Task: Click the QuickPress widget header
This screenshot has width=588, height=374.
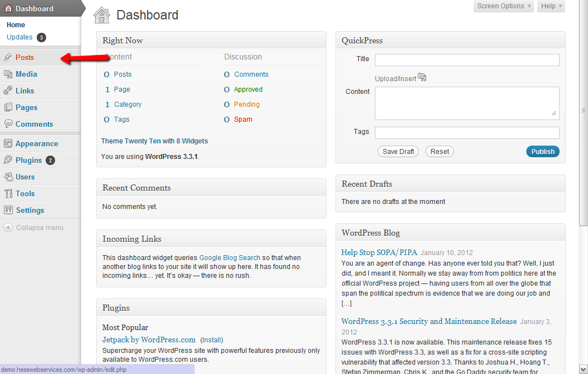Action: (x=451, y=40)
